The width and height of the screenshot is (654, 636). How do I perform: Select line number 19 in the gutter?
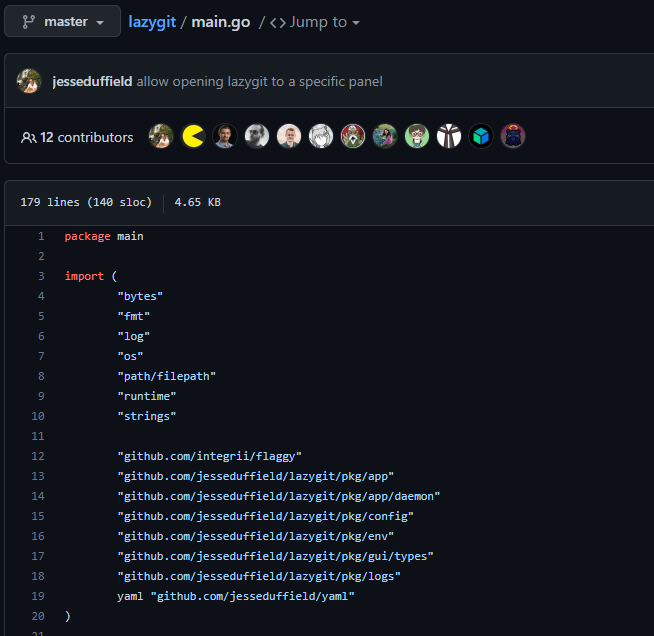38,596
